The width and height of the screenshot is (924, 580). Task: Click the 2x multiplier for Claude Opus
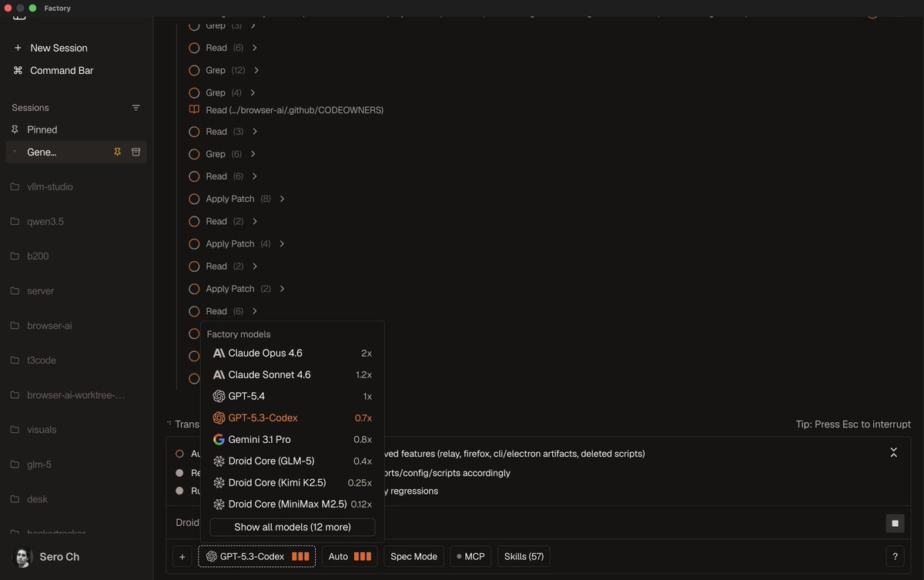click(x=367, y=354)
